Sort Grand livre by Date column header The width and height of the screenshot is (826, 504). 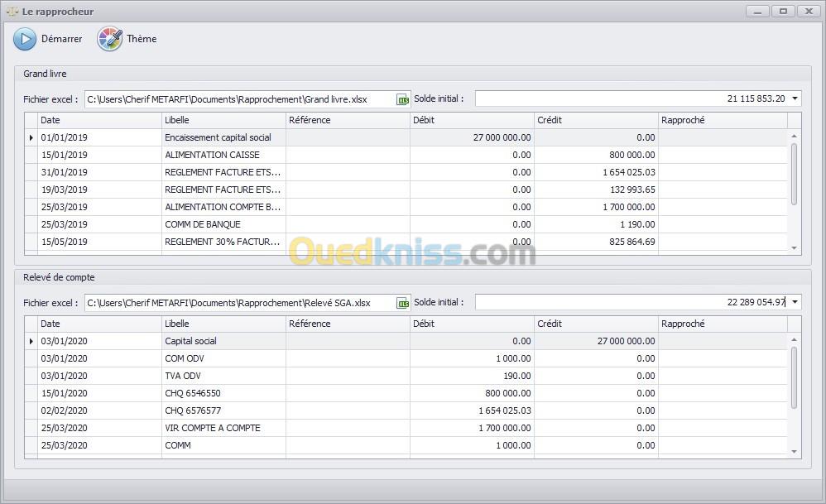point(99,120)
